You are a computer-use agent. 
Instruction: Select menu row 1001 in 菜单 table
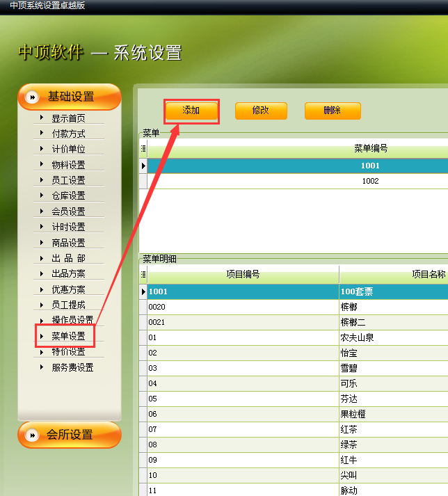[x=298, y=166]
